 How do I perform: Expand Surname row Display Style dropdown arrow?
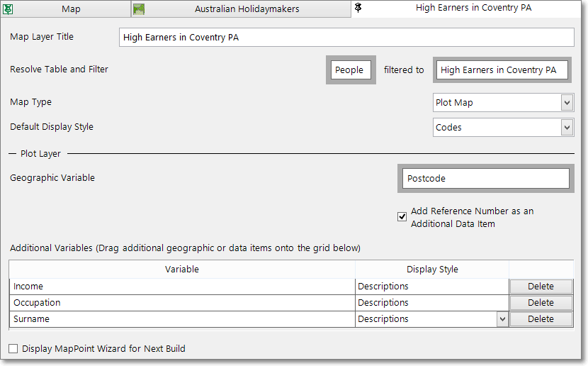pyautogui.click(x=502, y=319)
